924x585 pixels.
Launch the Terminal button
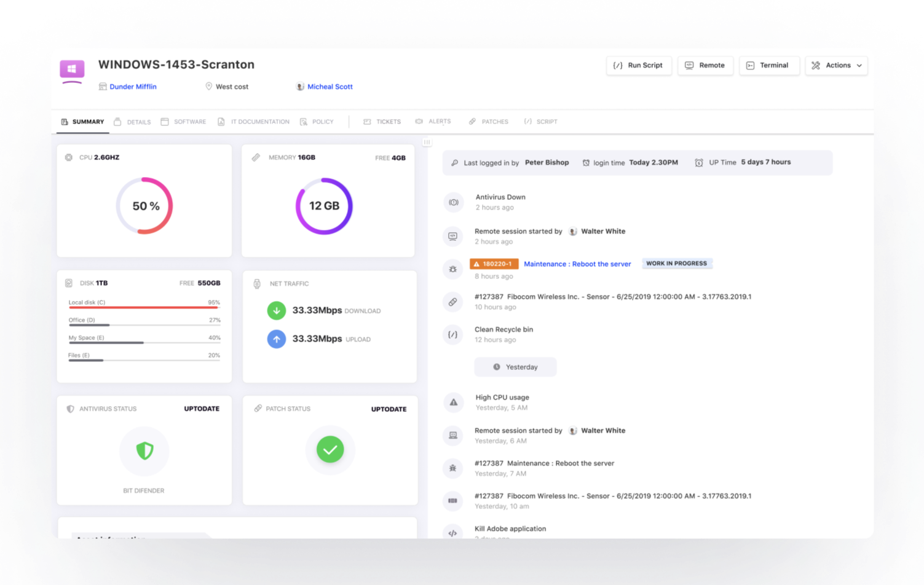[x=768, y=65]
